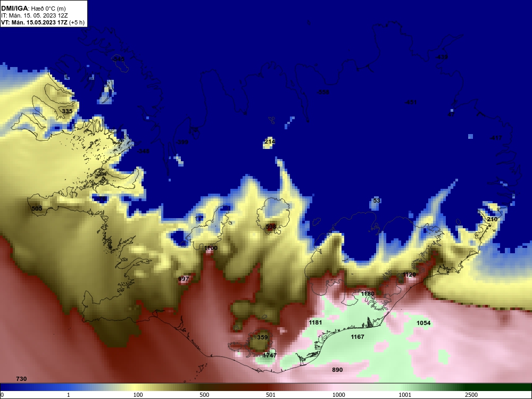Click the legend label 501
The width and height of the screenshot is (532, 399).
tap(271, 395)
